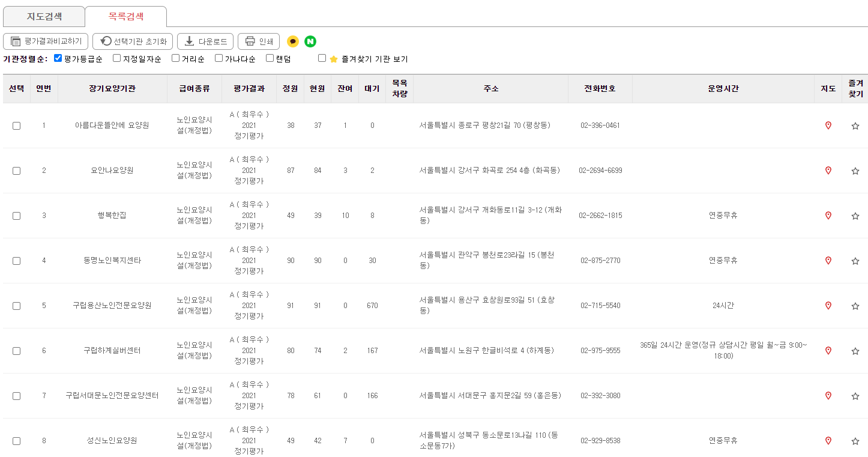Click 장기요양기관 column header
Screen dimensions: 868x457
tap(112, 89)
